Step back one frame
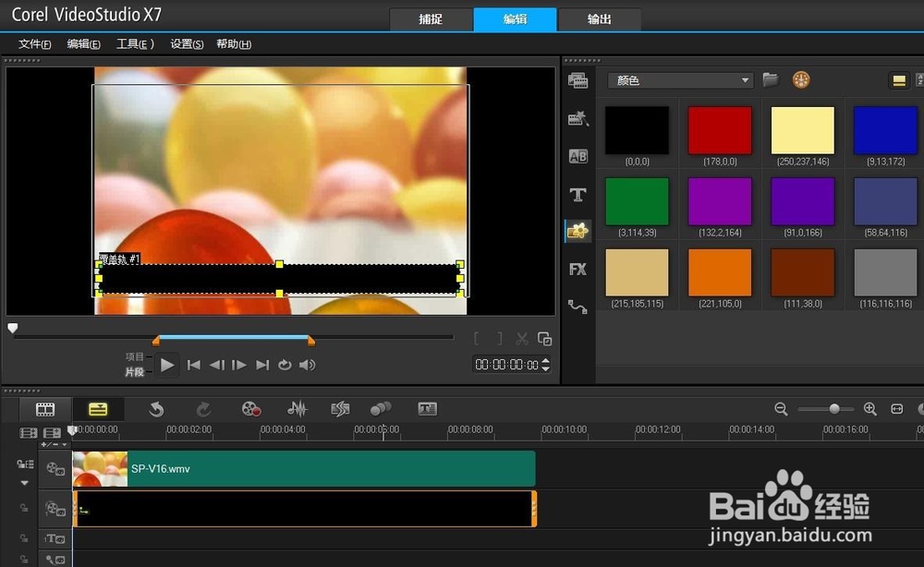 coord(217,365)
